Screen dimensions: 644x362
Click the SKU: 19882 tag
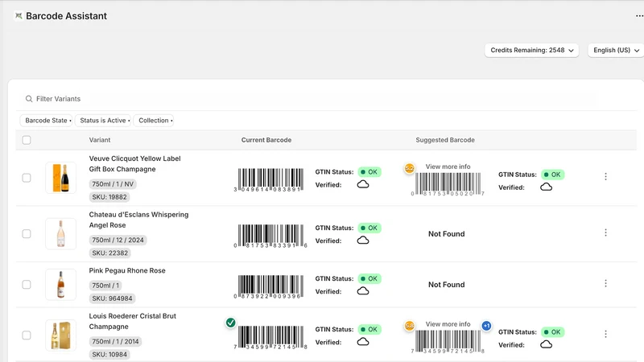tap(109, 197)
